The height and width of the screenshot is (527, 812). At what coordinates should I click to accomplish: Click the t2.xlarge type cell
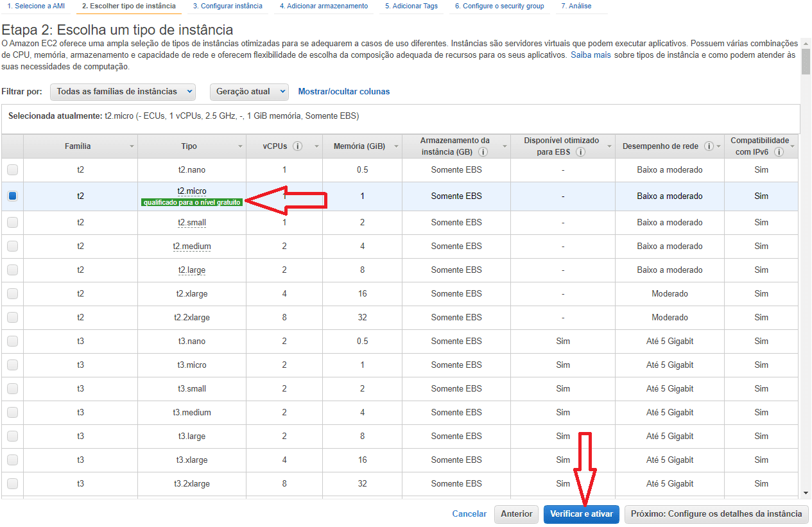click(x=192, y=294)
